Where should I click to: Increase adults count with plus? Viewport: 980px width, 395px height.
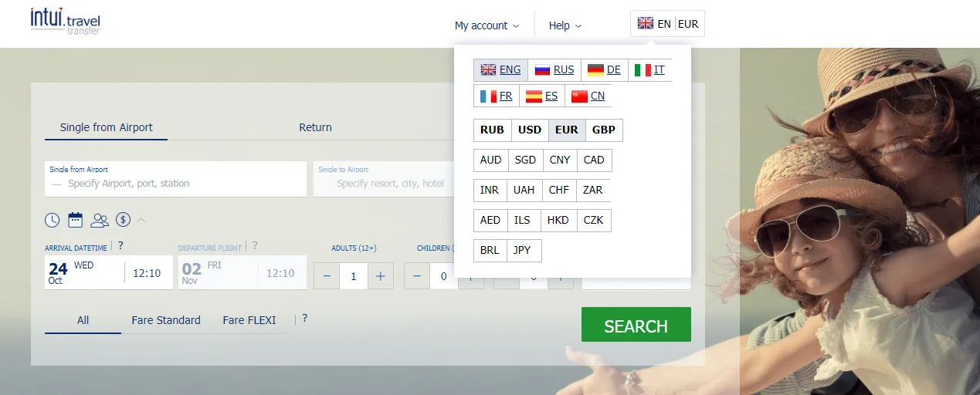381,275
